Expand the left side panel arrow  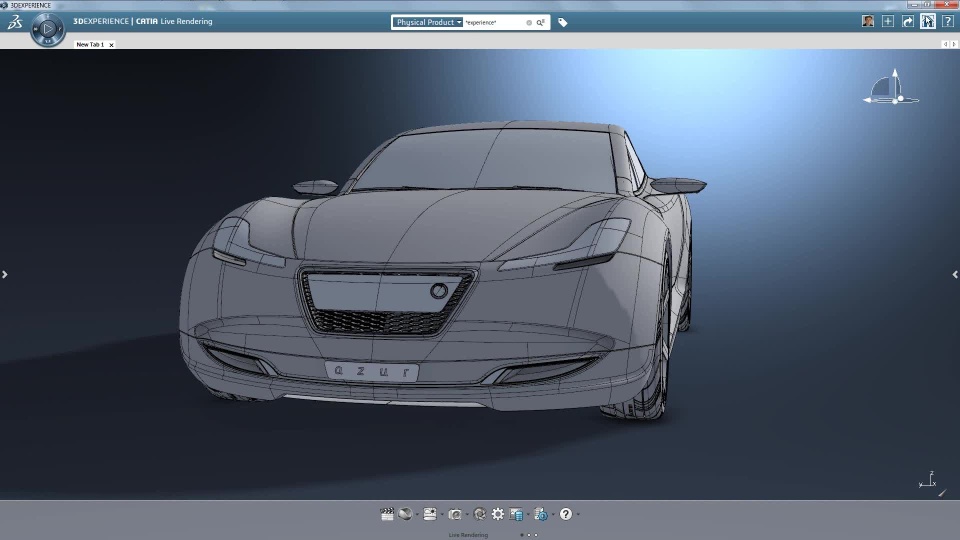[x=5, y=274]
